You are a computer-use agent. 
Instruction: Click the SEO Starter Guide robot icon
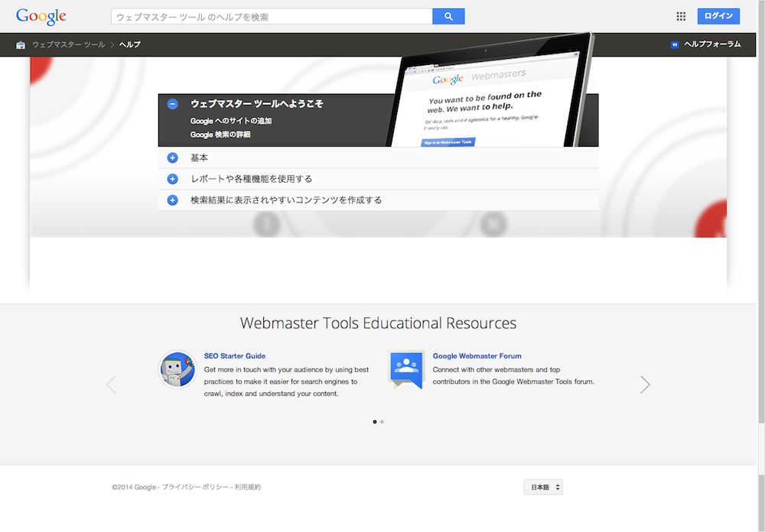click(x=177, y=370)
